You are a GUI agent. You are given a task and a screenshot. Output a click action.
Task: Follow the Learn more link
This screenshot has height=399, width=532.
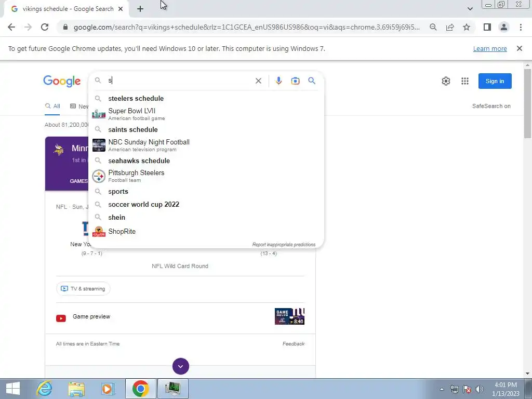[490, 48]
